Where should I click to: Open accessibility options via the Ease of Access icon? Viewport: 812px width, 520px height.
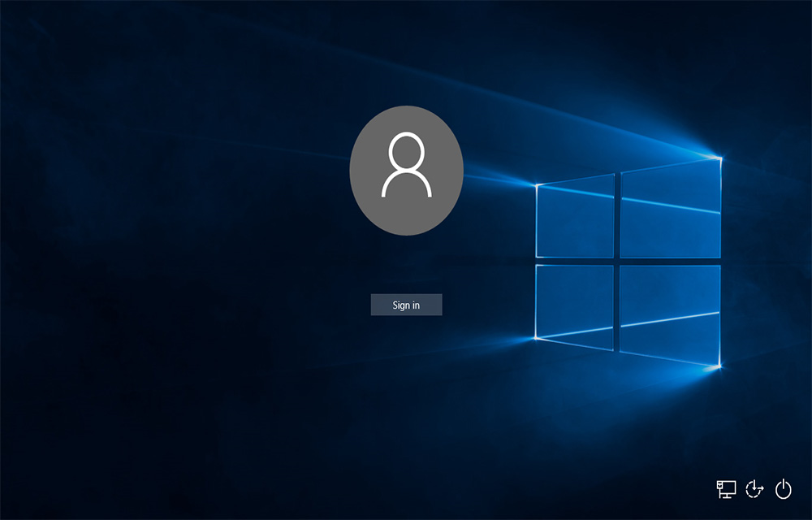point(755,489)
